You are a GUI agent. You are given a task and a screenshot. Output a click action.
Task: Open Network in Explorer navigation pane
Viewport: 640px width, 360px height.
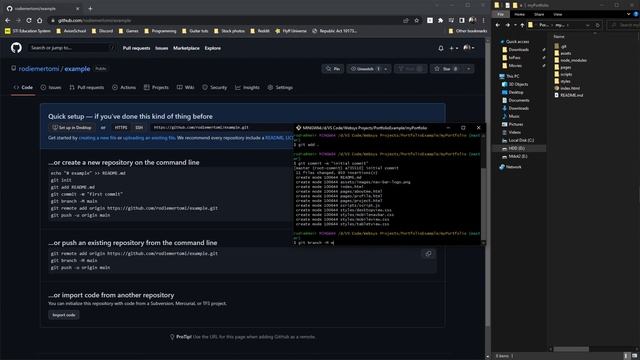[x=510, y=167]
